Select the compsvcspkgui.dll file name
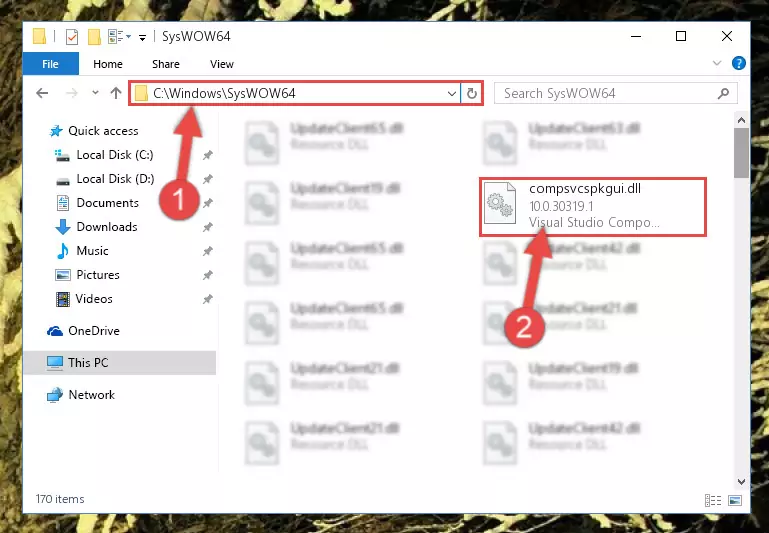 coord(585,189)
